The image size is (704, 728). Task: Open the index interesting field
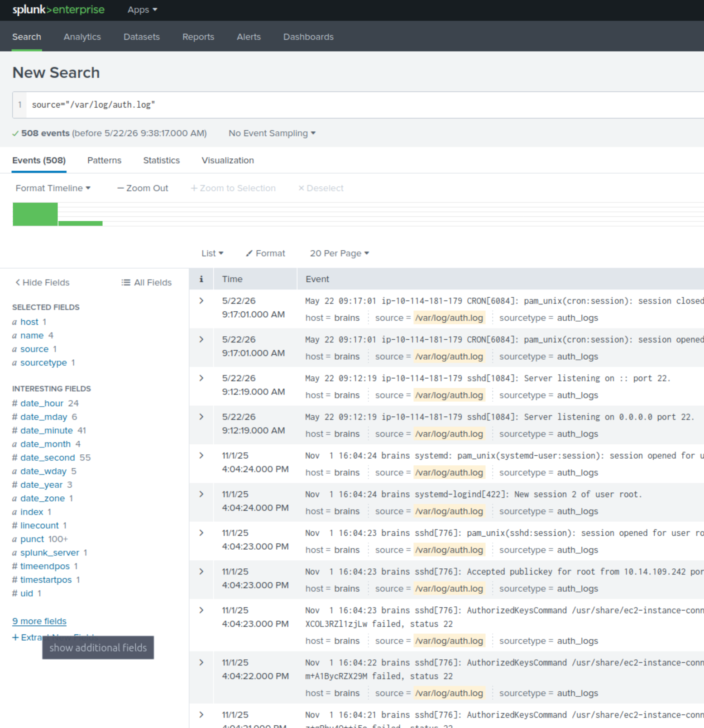[32, 512]
